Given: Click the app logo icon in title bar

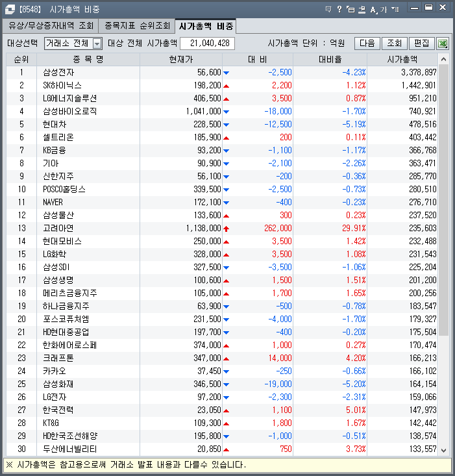Looking at the screenshot, I should [x=10, y=9].
